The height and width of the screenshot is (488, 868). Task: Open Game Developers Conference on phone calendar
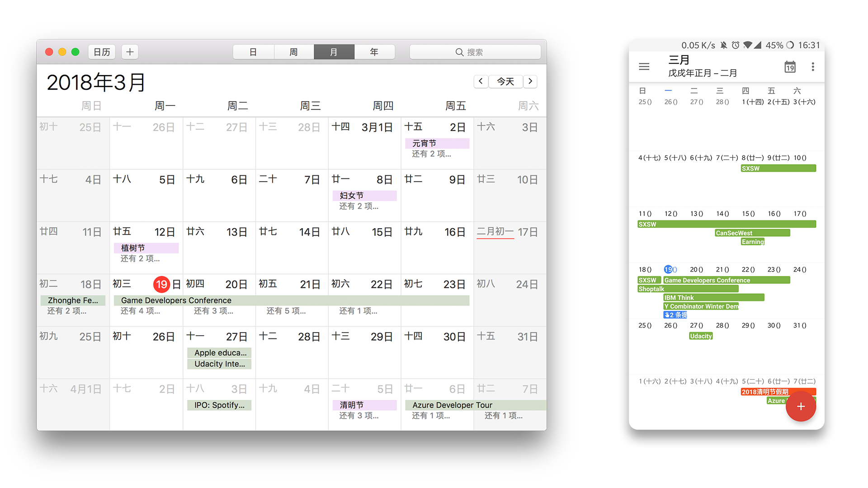coord(726,280)
